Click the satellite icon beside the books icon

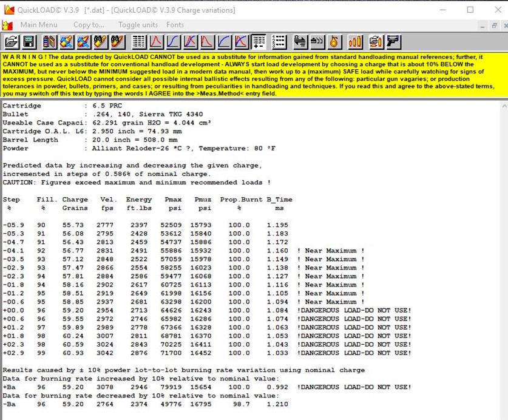pos(66,42)
